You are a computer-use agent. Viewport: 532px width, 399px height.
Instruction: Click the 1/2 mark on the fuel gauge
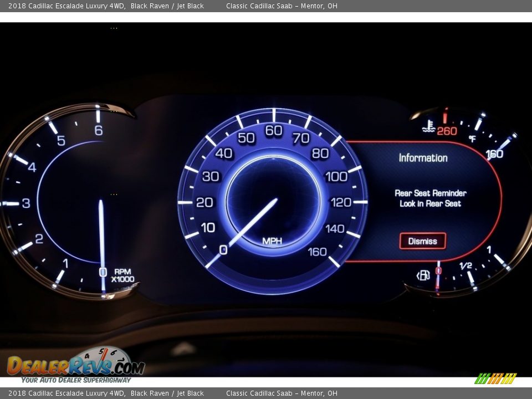point(465,265)
